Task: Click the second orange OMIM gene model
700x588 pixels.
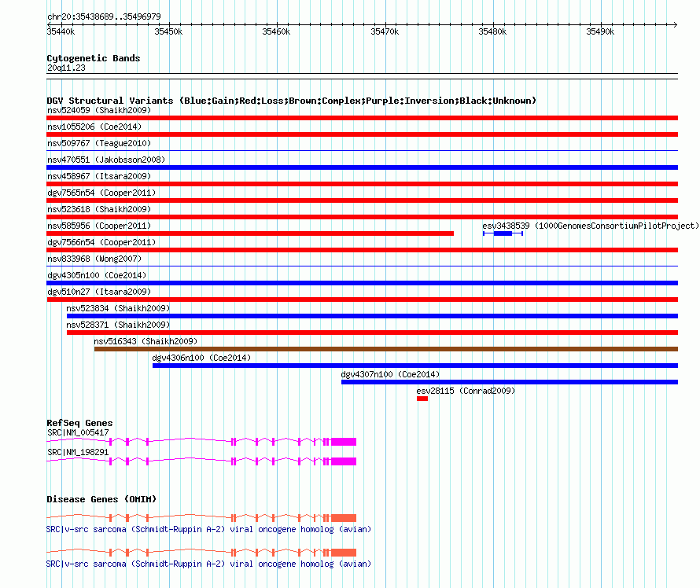Action: [201, 553]
